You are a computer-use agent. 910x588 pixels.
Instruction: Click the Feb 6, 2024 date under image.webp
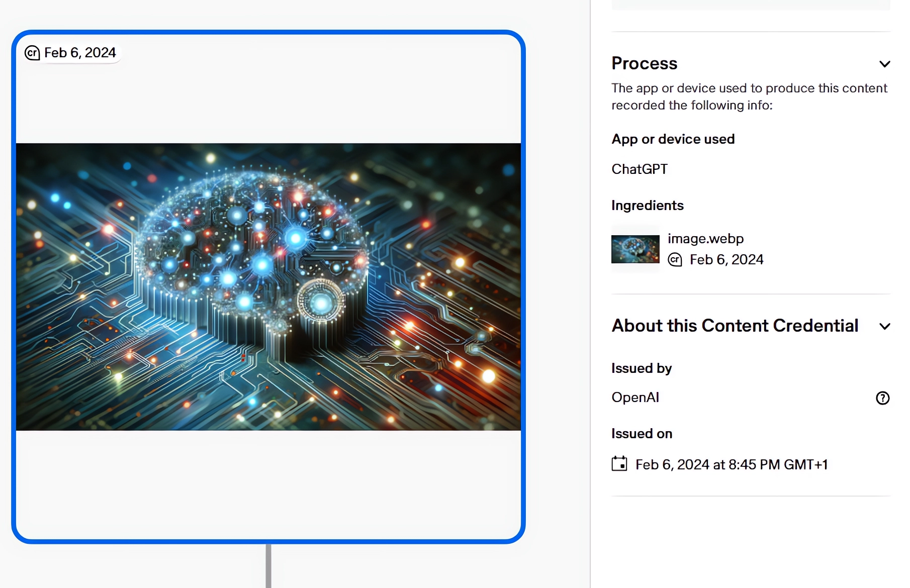pos(726,260)
